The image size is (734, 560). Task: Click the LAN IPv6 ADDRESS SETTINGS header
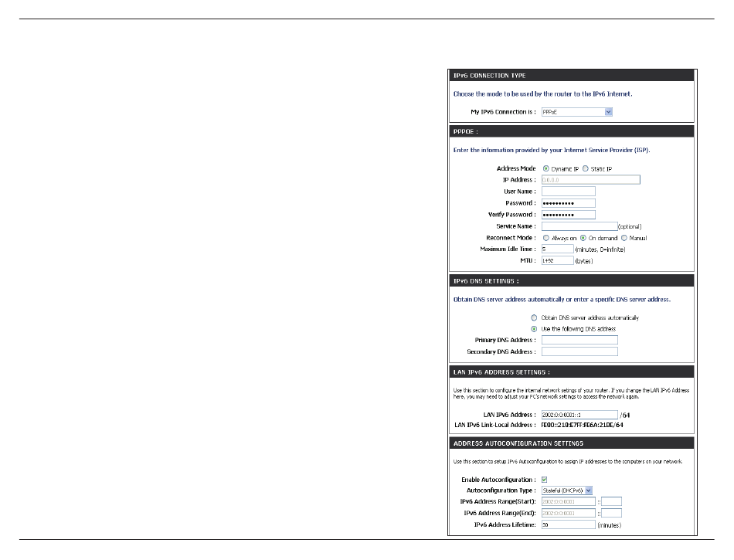click(572, 372)
